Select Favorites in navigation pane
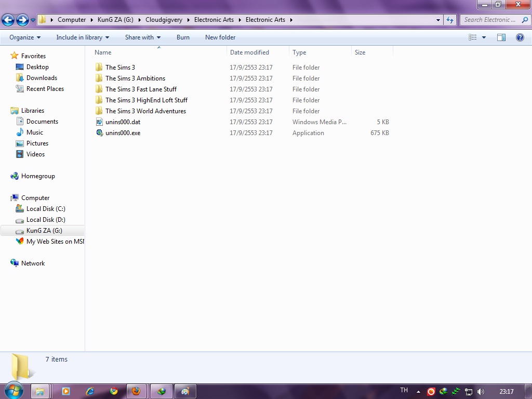Image resolution: width=532 pixels, height=399 pixels. (33, 56)
